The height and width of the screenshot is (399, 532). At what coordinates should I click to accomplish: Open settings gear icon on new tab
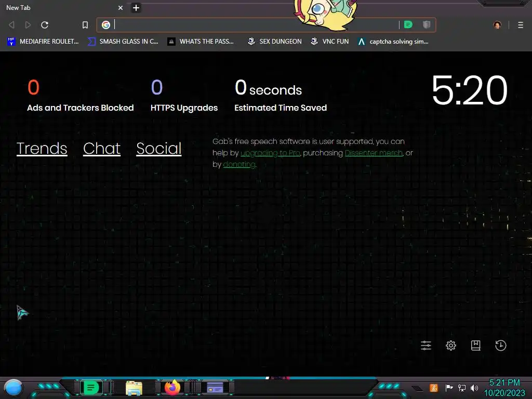(450, 345)
